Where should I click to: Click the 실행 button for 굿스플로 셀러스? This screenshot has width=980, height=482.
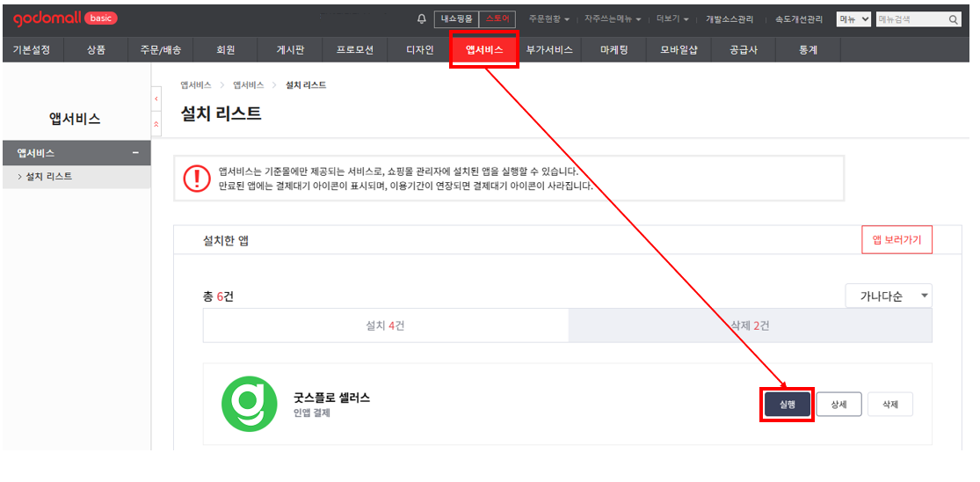coord(787,405)
